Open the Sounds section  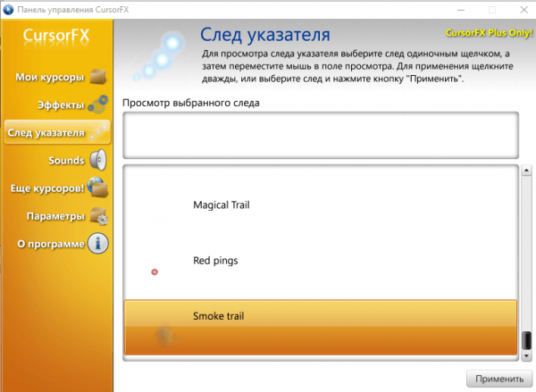pos(66,160)
